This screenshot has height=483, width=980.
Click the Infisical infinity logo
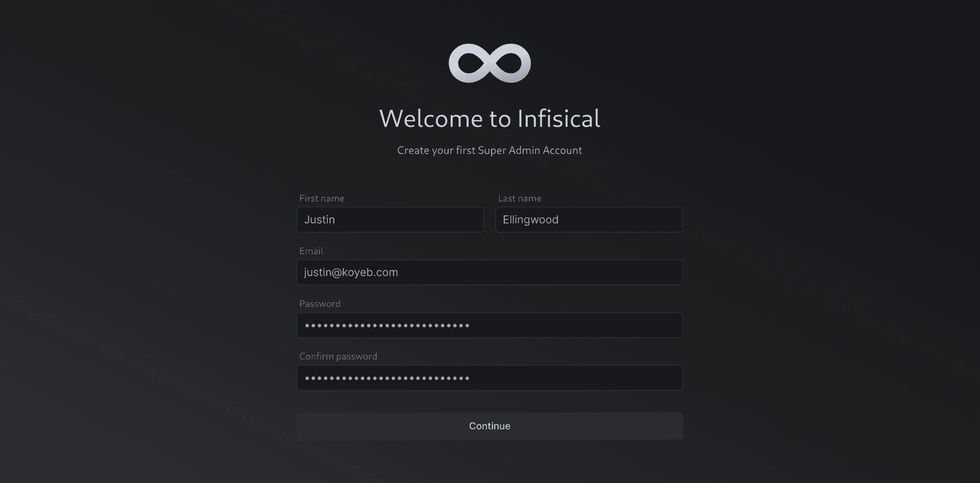point(489,63)
